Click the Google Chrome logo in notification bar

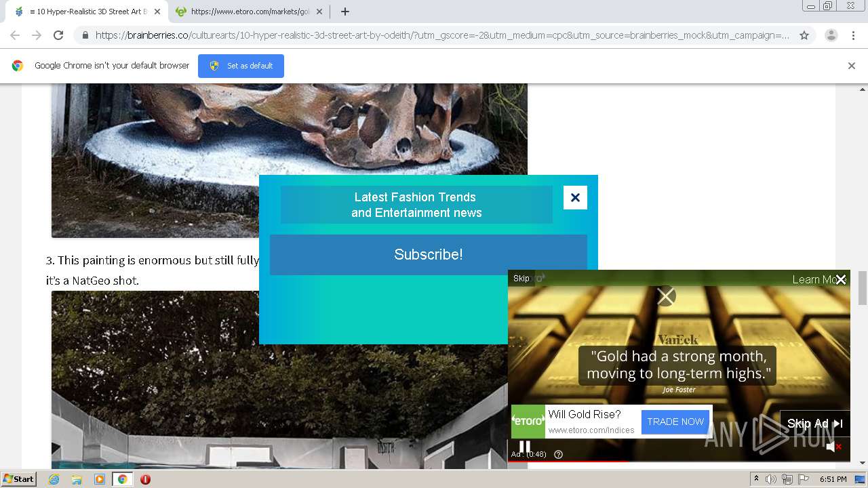(18, 66)
